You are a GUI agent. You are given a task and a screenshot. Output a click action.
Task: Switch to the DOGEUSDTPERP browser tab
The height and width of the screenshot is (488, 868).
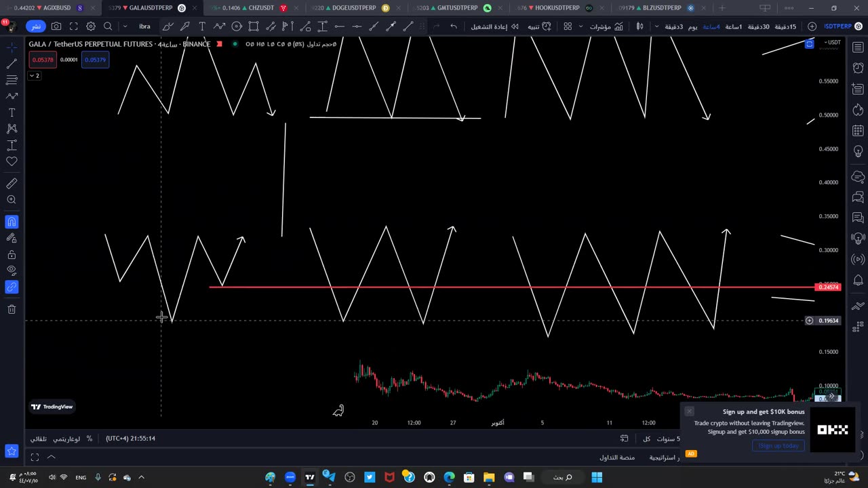coord(351,8)
